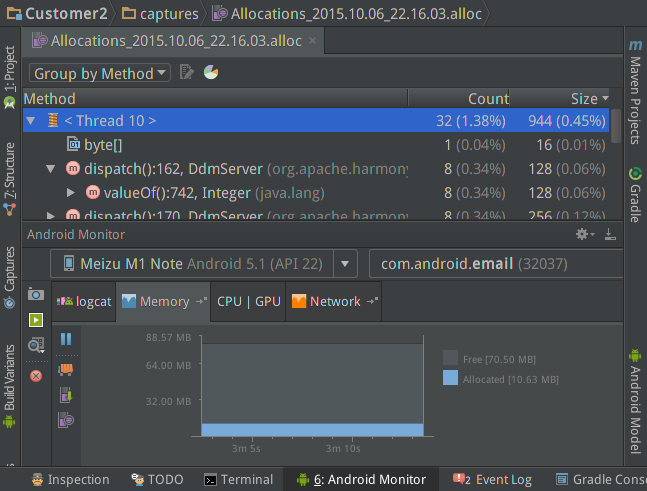Float the Network tab via its arrow icon
This screenshot has width=647, height=491.
click(x=372, y=301)
